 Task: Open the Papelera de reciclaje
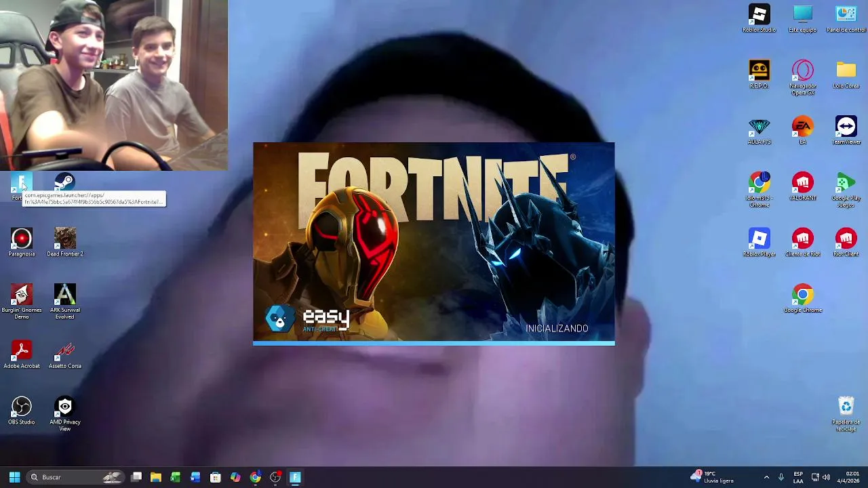[846, 413]
